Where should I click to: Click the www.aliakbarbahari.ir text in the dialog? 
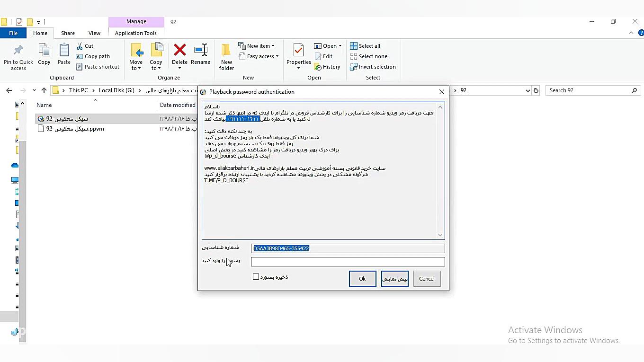229,168
